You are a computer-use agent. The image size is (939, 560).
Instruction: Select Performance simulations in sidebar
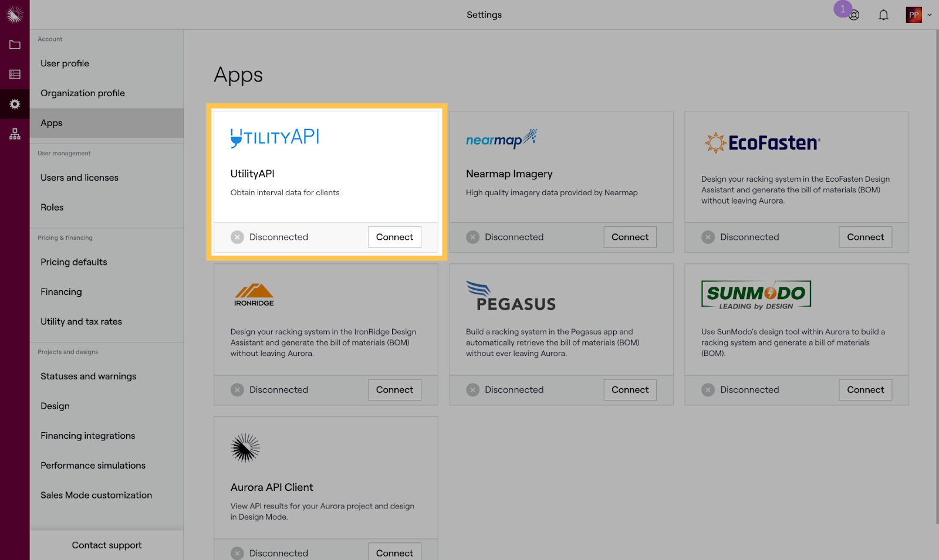pyautogui.click(x=93, y=466)
